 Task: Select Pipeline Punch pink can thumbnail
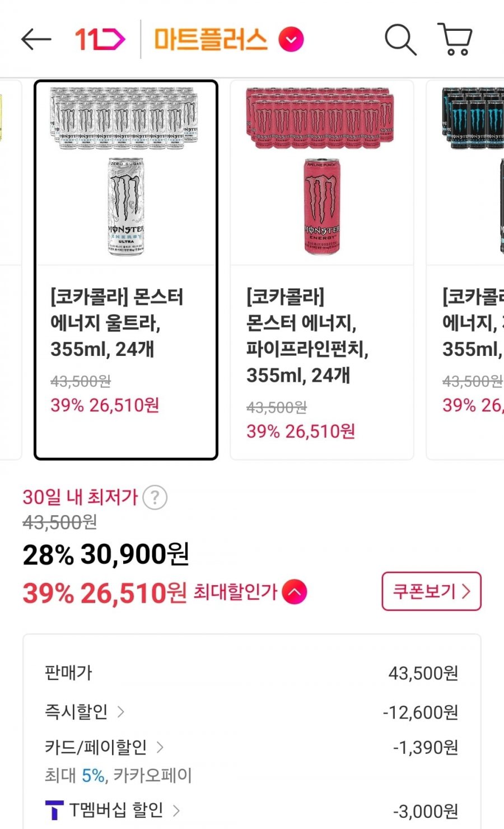click(322, 172)
